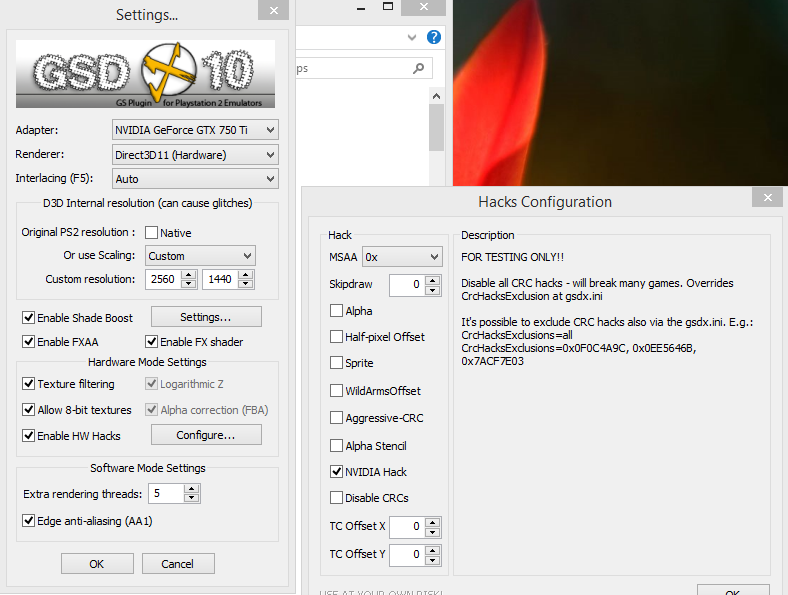
Task: Enable the Alpha Stencil hack
Action: tap(336, 445)
